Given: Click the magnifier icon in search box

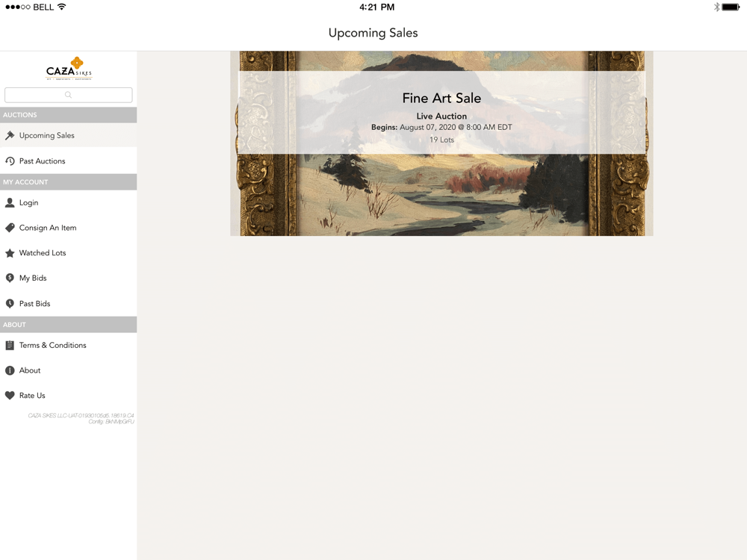Looking at the screenshot, I should coord(68,95).
